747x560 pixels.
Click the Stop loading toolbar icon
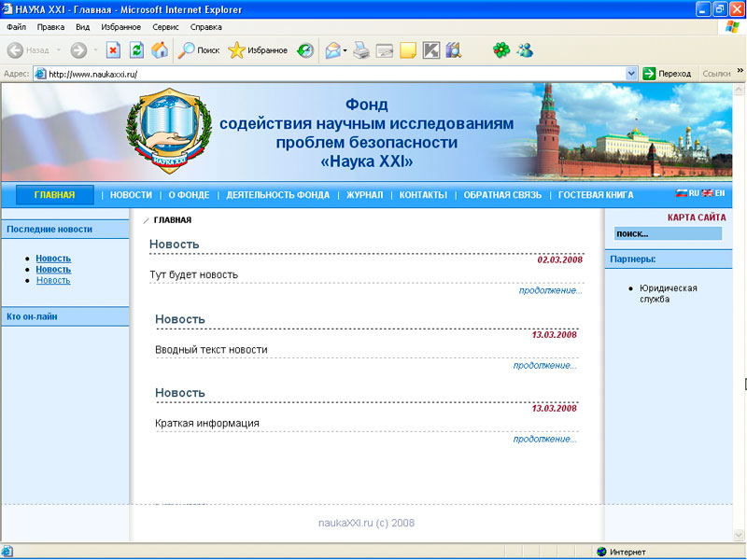(113, 50)
